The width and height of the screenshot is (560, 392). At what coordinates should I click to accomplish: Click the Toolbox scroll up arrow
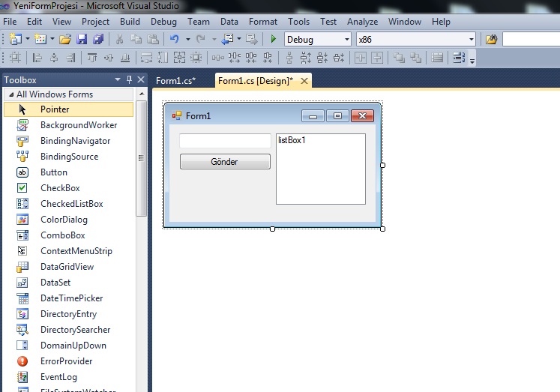[x=142, y=94]
